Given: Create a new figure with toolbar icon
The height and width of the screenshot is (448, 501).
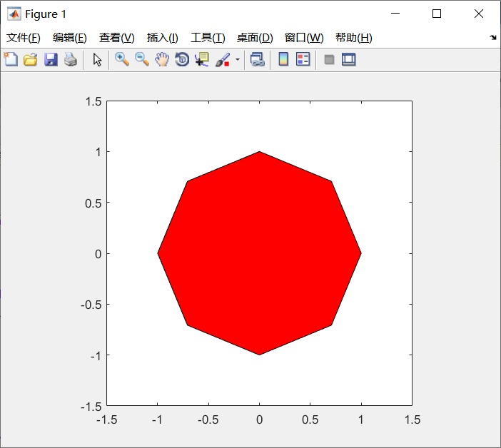Looking at the screenshot, I should (11, 59).
